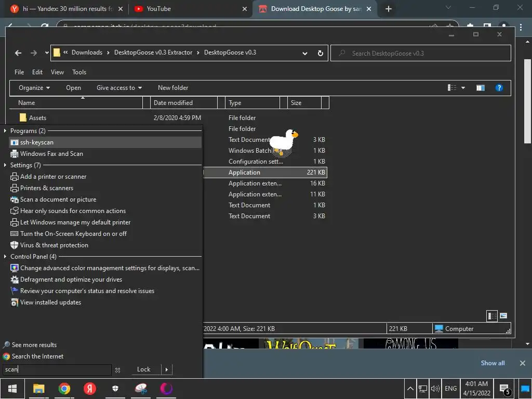This screenshot has height=399, width=532.
Task: Collapse the Control Panel (4) group
Action: pos(5,257)
